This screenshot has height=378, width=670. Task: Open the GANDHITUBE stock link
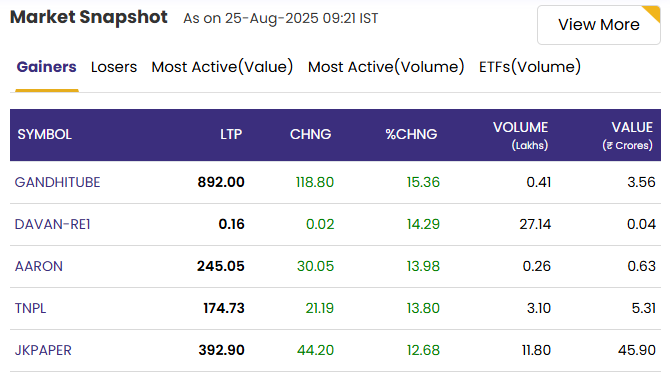point(57,182)
